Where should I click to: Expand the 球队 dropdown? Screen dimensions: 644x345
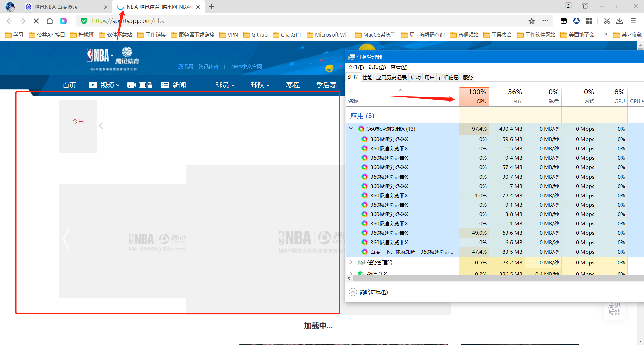tap(260, 85)
